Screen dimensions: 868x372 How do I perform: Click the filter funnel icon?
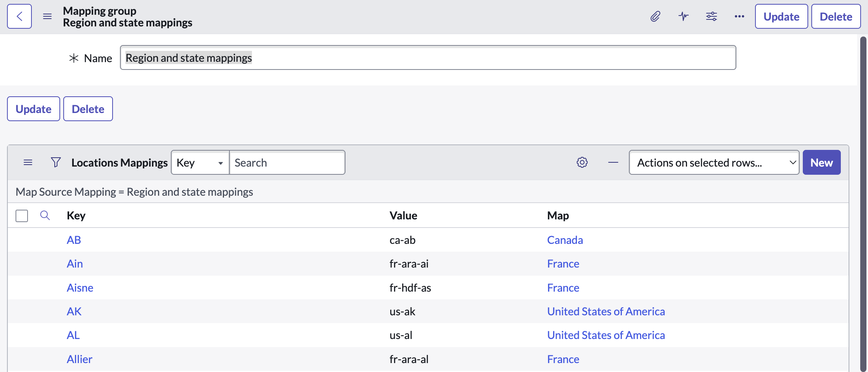56,162
